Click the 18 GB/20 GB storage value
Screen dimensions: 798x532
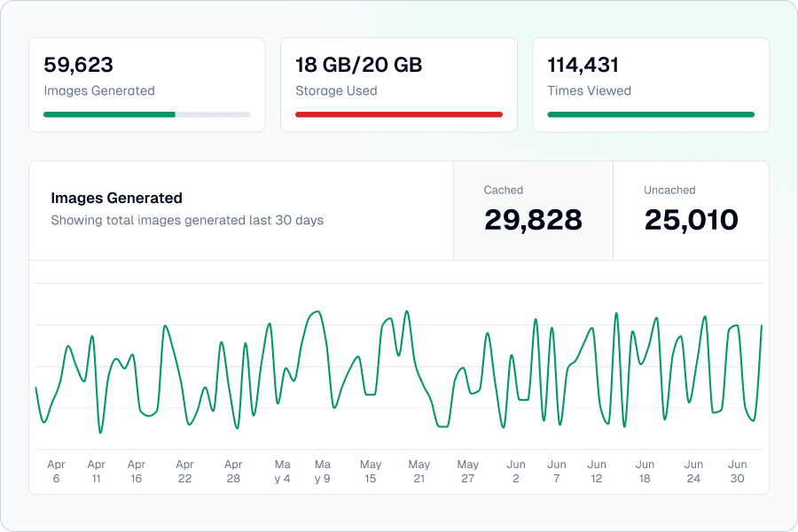coord(359,65)
